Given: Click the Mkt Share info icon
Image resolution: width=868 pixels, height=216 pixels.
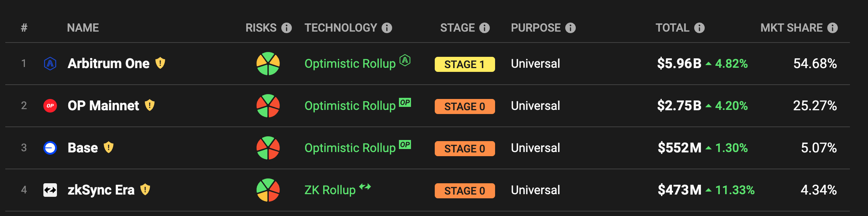Looking at the screenshot, I should click(833, 28).
